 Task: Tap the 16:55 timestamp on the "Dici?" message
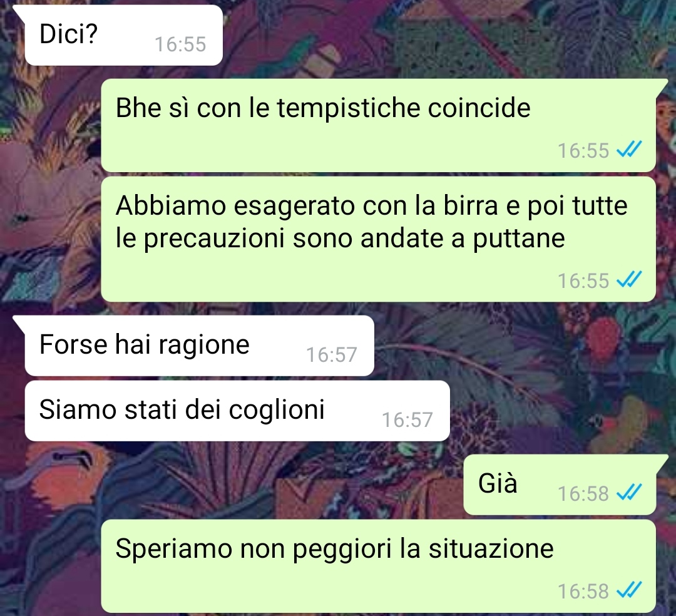[180, 44]
